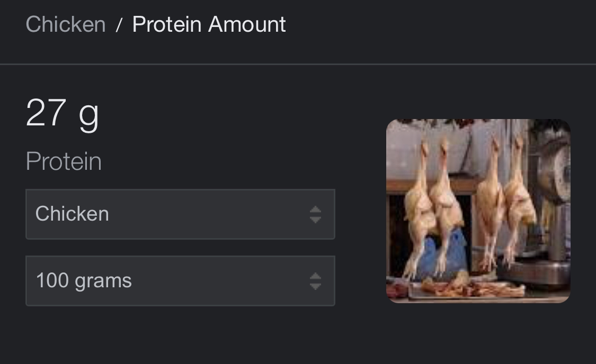
Task: Select the Protein Amount breadcrumb
Action: [209, 24]
